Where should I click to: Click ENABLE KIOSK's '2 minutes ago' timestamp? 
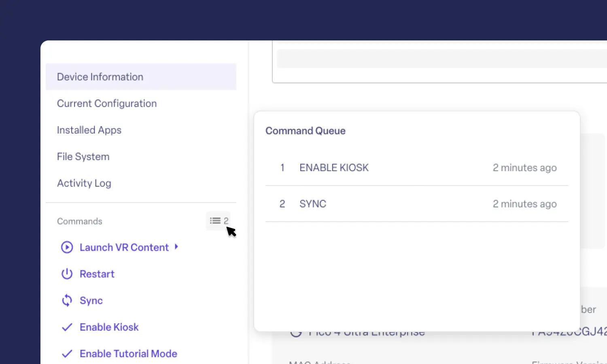(x=524, y=168)
